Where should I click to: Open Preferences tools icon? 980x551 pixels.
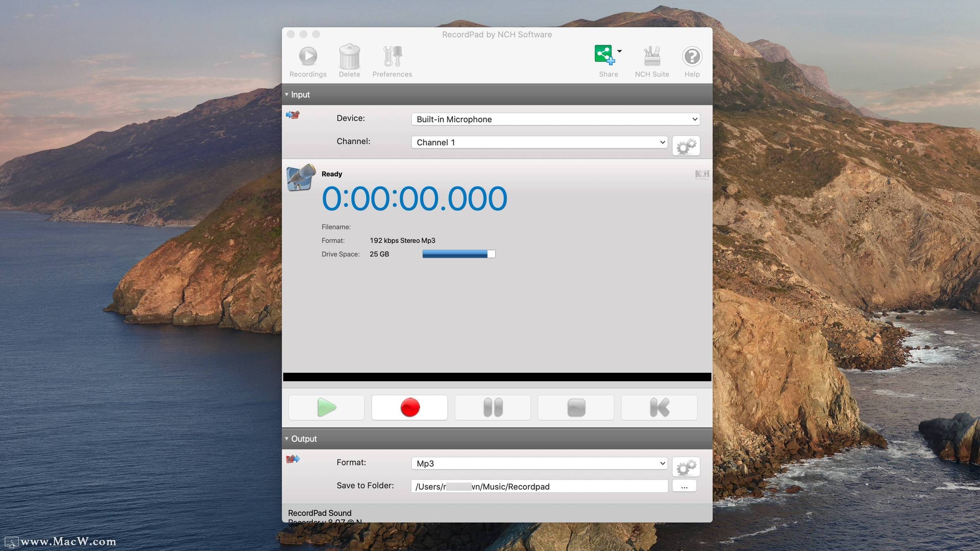coord(392,56)
